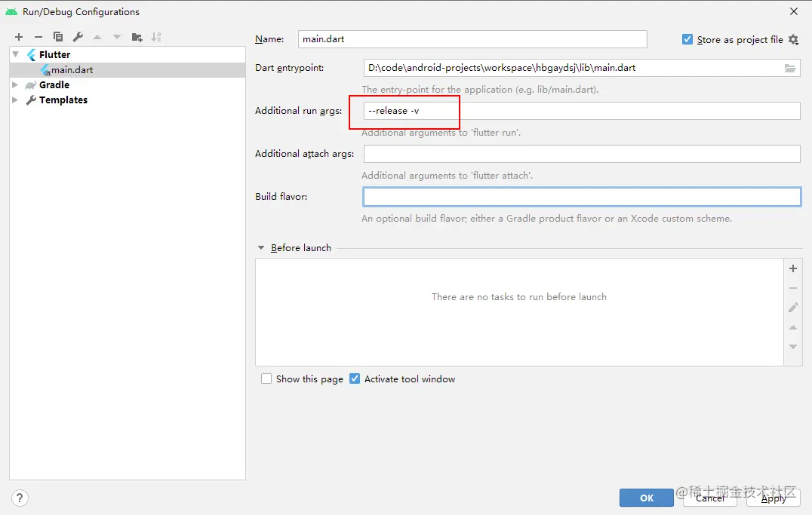The image size is (812, 515).
Task: Confirm with the OK button
Action: pyautogui.click(x=646, y=498)
